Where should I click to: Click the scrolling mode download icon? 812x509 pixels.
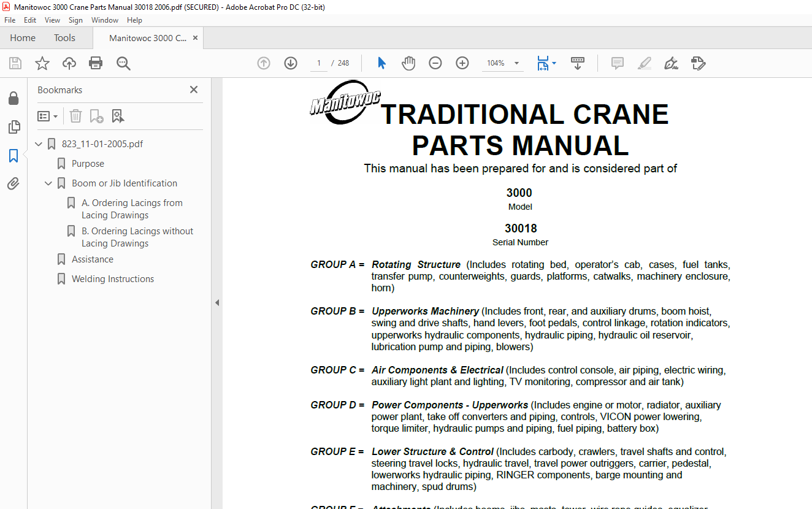click(578, 63)
